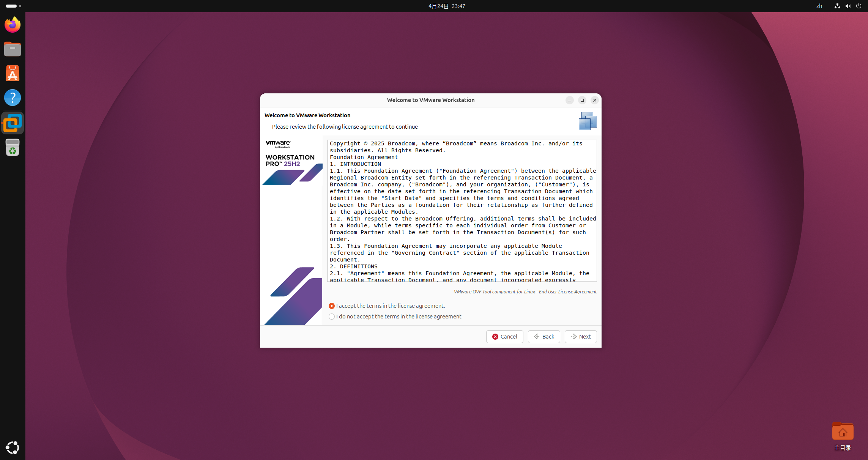Open the Trash dock icon
868x460 pixels.
[13, 147]
